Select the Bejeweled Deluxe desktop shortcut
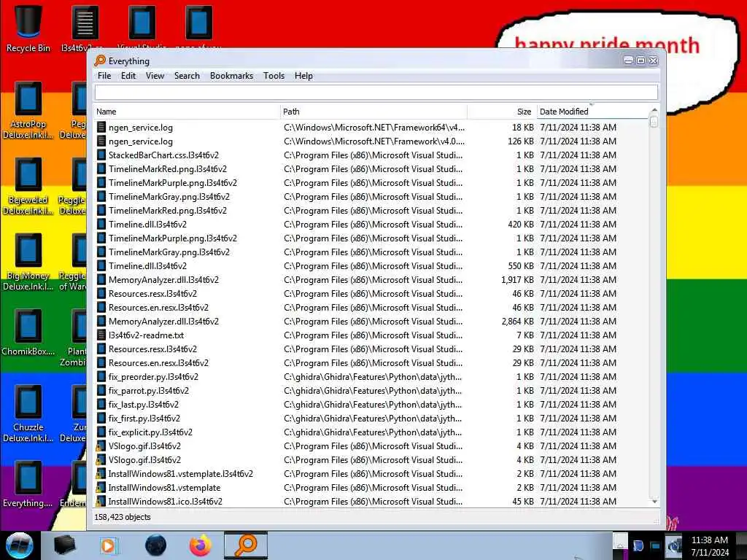The height and width of the screenshot is (560, 747). tap(28, 186)
